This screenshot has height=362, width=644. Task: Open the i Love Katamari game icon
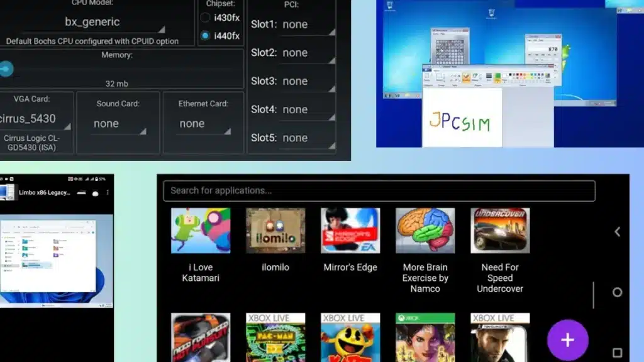click(x=201, y=231)
